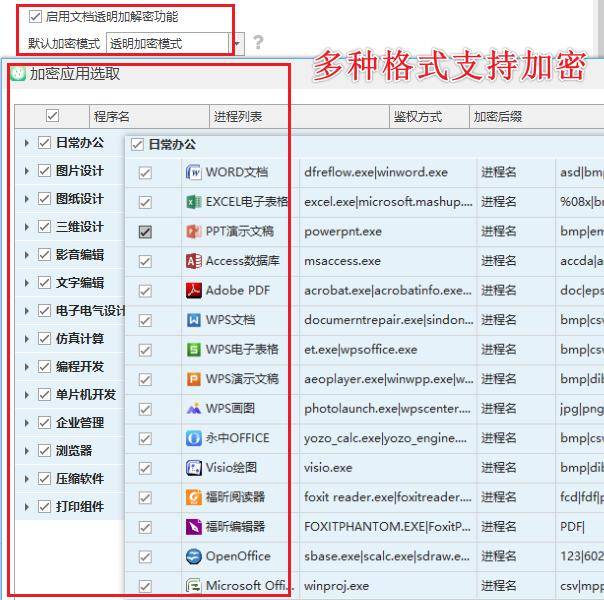Viewport: 604px width, 600px height.
Task: Select the 电子电气设计 category
Action: click(91, 310)
